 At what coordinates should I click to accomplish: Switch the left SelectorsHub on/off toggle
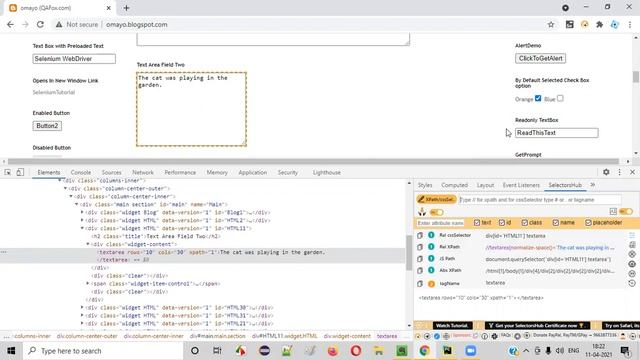(x=436, y=212)
